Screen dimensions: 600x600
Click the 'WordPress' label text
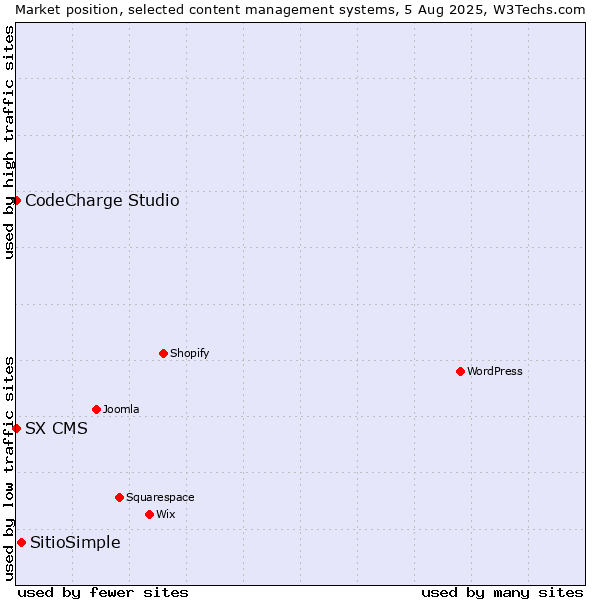(494, 371)
